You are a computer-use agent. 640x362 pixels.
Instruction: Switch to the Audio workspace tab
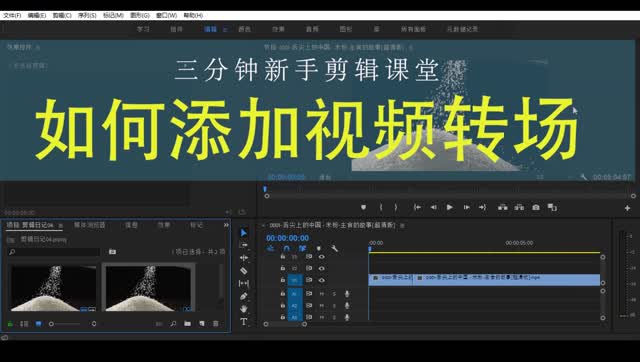(x=312, y=29)
